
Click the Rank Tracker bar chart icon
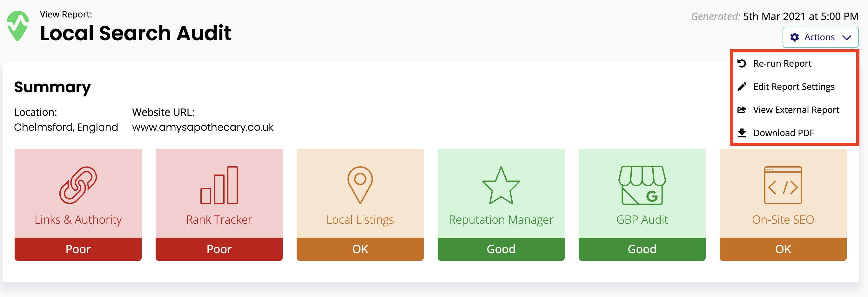coord(219,185)
